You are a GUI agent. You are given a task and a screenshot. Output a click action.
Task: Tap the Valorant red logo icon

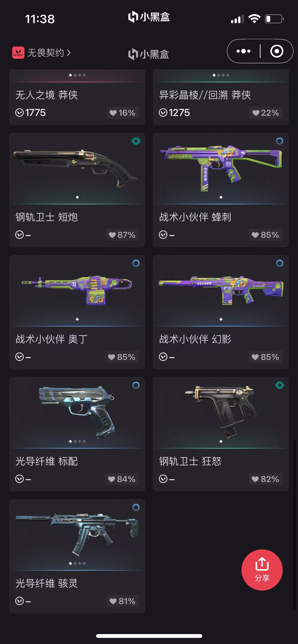point(18,53)
